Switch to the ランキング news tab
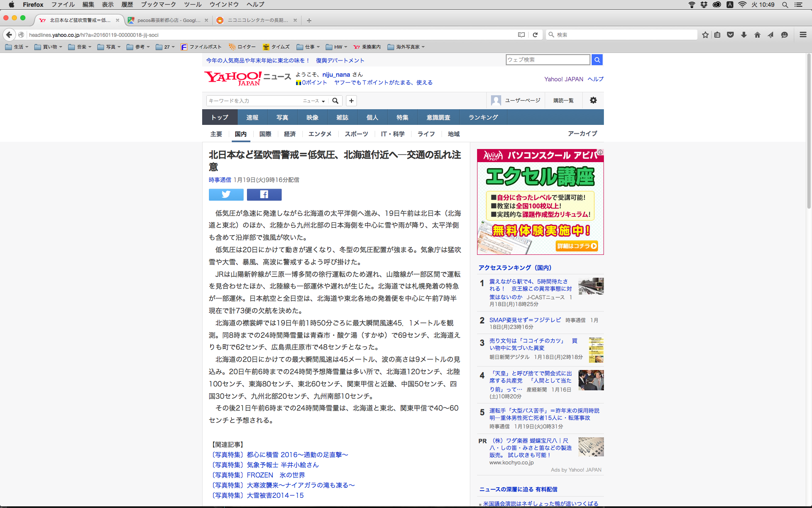Screen dimensions: 812x508 click(x=483, y=117)
